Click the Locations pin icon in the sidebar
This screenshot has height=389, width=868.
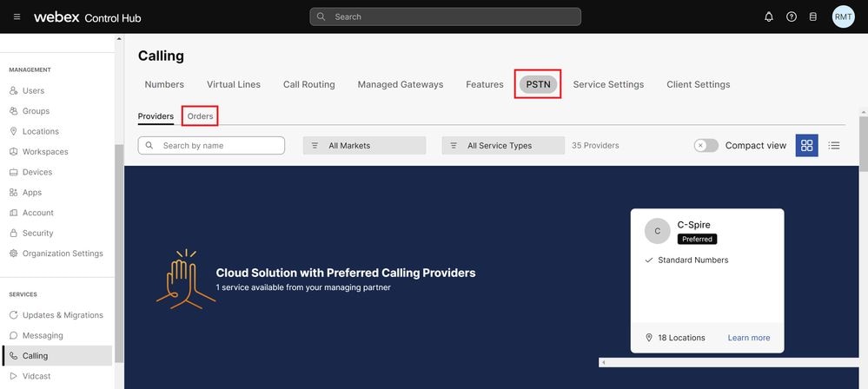point(14,131)
